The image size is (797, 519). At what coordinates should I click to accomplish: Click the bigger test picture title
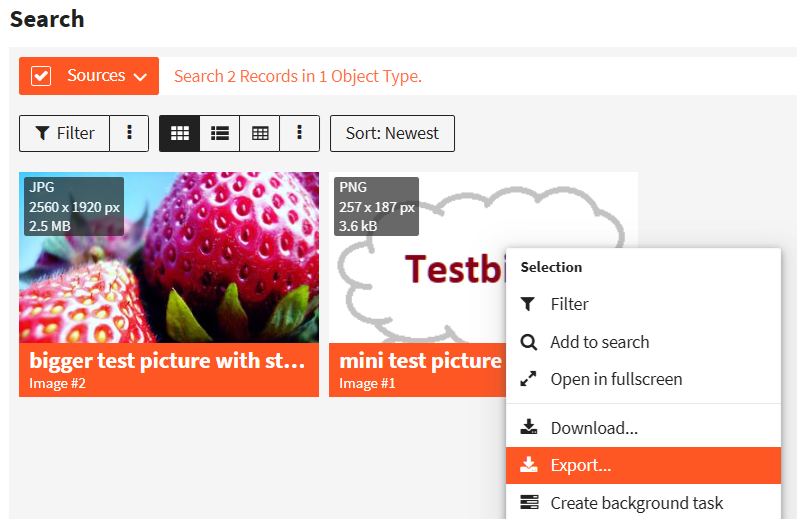pyautogui.click(x=165, y=361)
